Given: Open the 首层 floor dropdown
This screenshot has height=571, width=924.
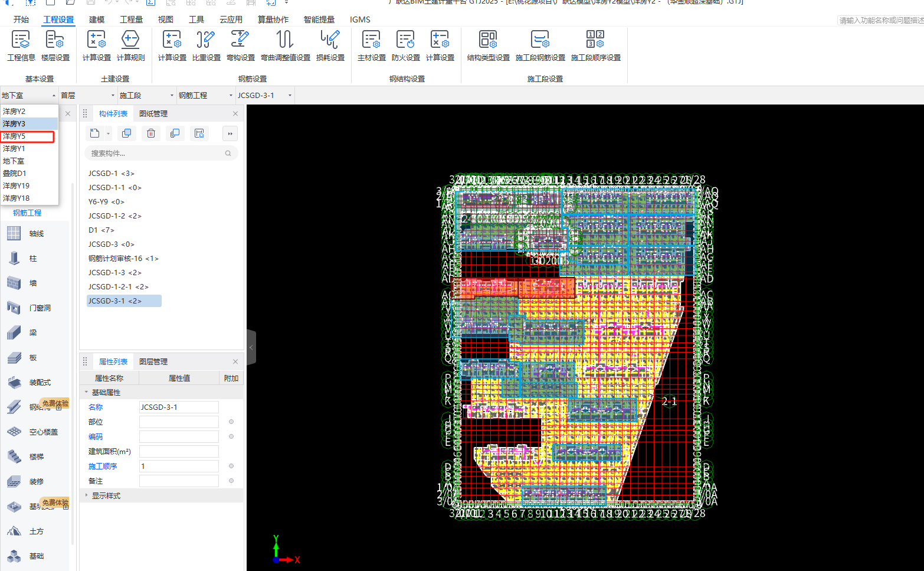Looking at the screenshot, I should [88, 95].
